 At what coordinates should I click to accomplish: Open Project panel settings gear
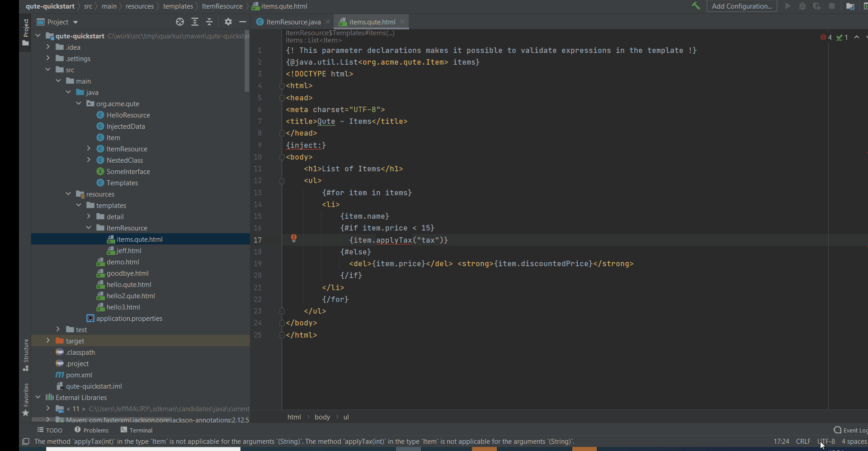point(228,22)
